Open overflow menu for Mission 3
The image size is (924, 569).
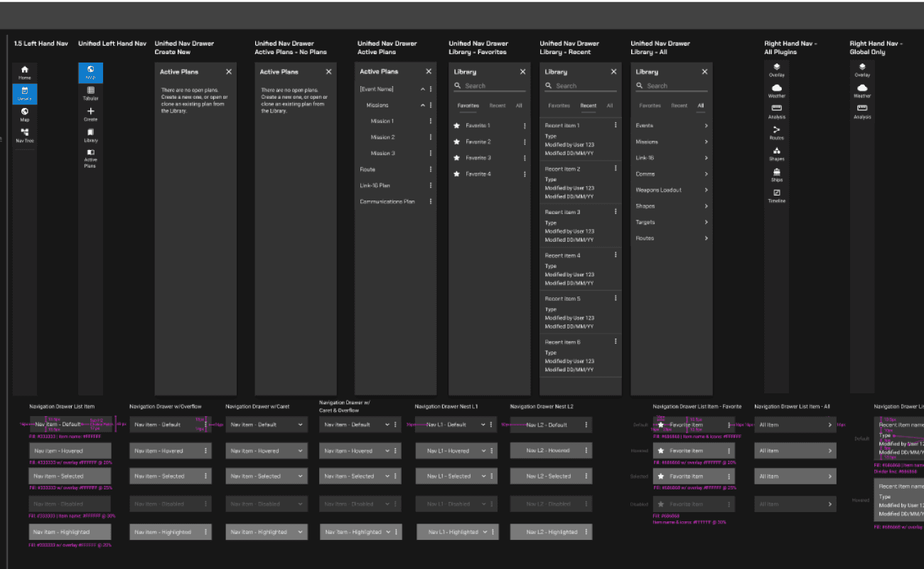click(431, 153)
